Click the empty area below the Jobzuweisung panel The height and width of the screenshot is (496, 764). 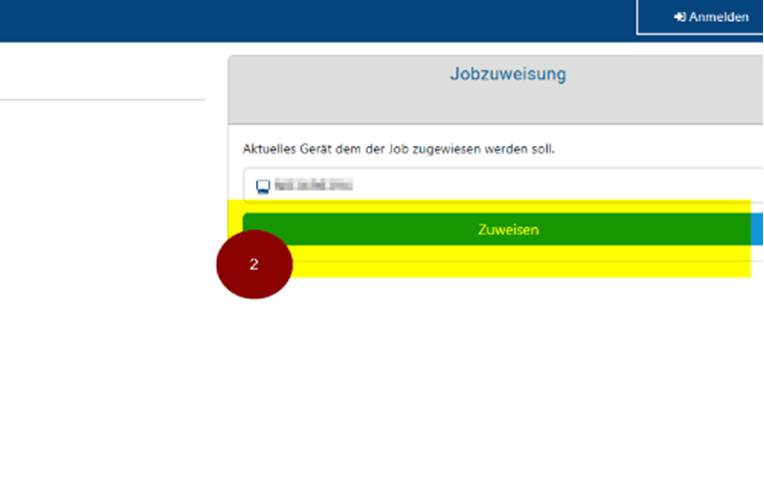pyautogui.click(x=500, y=390)
